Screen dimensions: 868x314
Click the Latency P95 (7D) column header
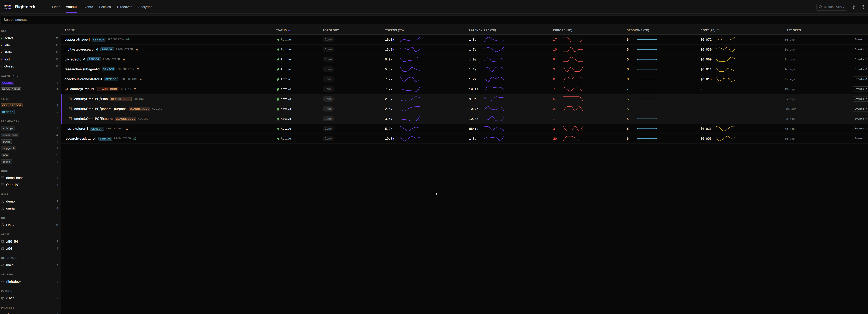(x=482, y=30)
